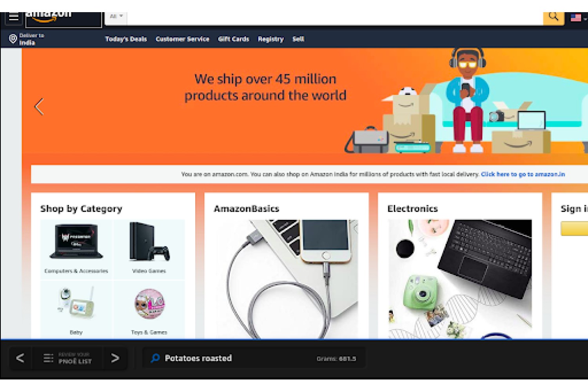Click the Potatoes roasted search field
The height and width of the screenshot is (392, 588).
[x=254, y=358]
